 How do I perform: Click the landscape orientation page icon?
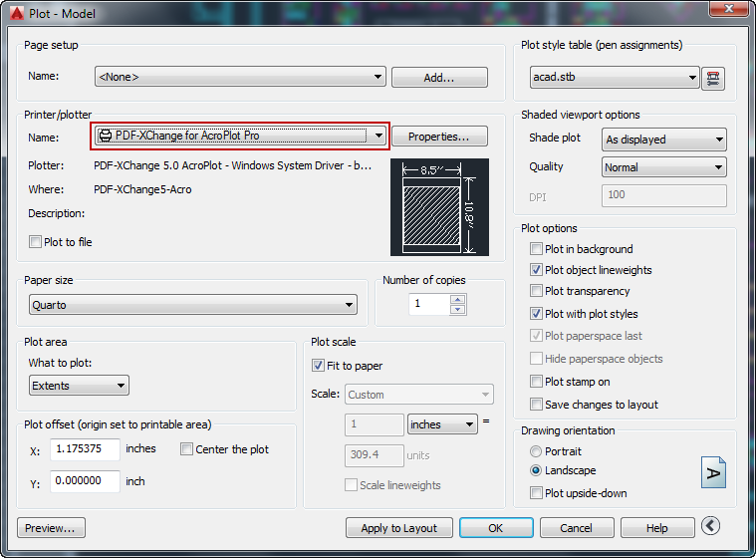tap(713, 472)
